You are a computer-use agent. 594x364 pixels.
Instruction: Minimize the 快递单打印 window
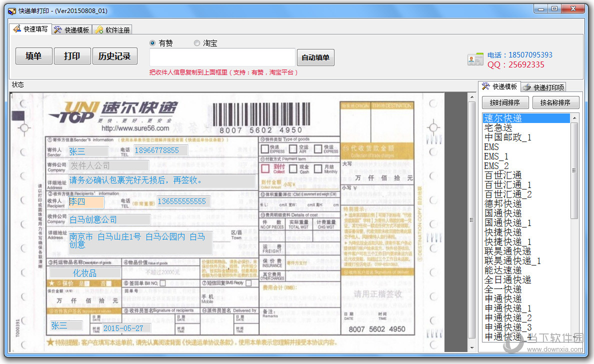point(540,9)
